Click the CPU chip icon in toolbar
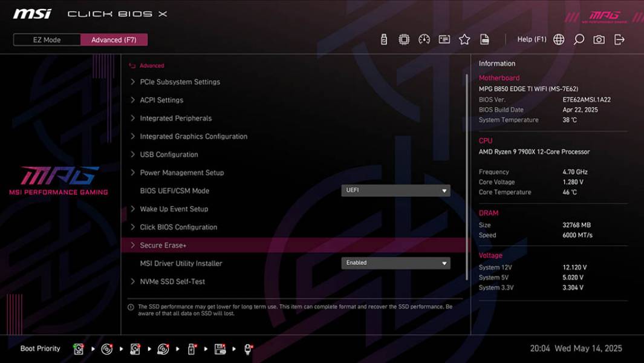Viewport: 644px width, 363px height. point(404,39)
